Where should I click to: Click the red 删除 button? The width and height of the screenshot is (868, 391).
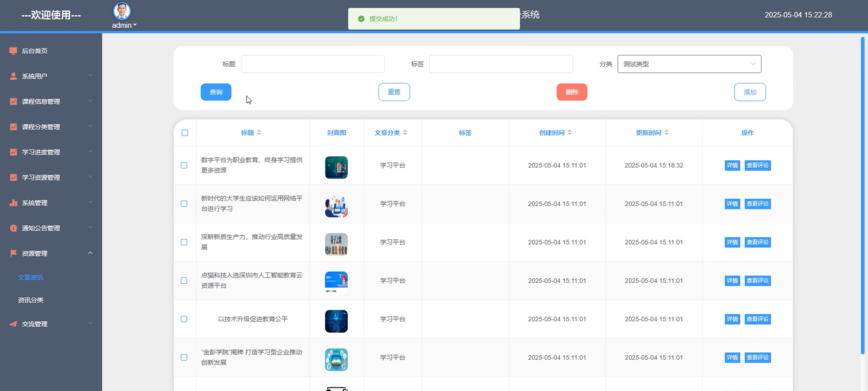pyautogui.click(x=572, y=92)
